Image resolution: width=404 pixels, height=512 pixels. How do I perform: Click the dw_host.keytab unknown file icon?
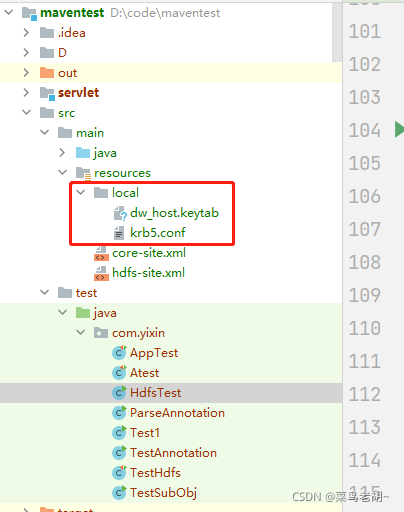(x=120, y=213)
